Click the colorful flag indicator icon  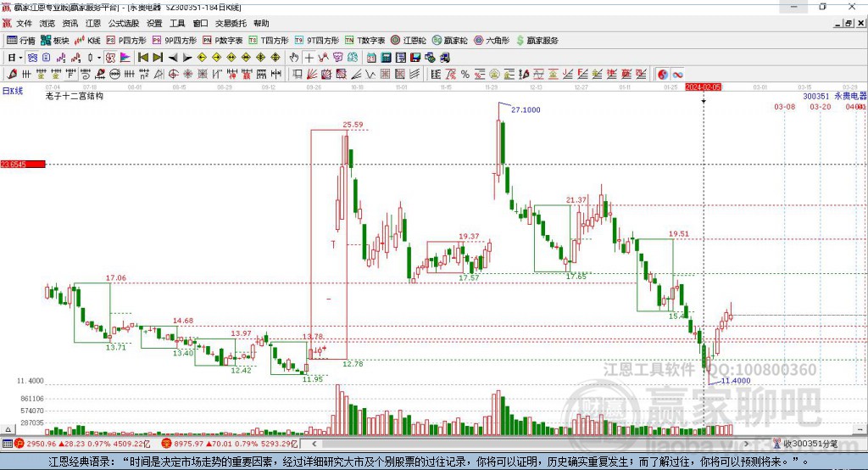125,58
